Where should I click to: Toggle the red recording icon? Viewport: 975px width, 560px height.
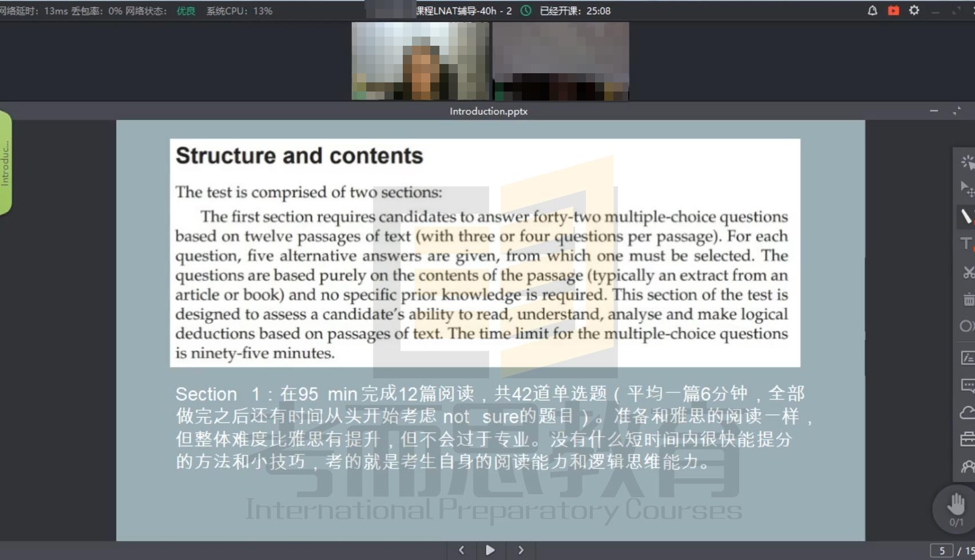click(x=893, y=10)
